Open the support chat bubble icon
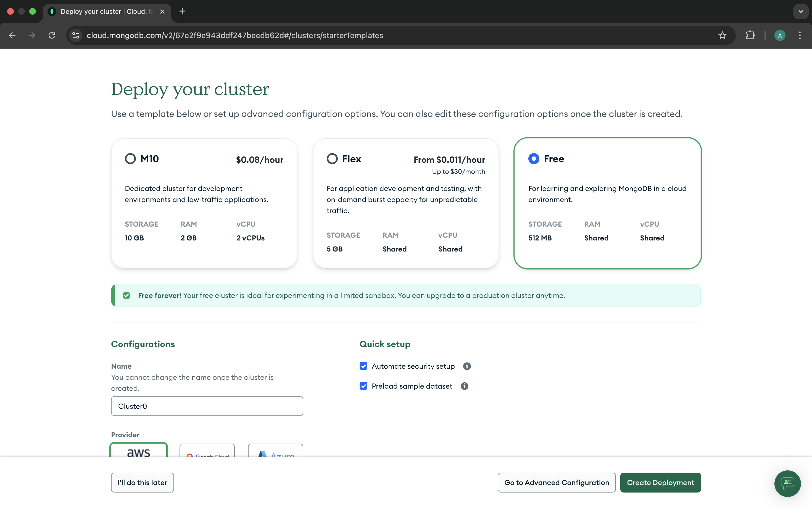Image resolution: width=812 pixels, height=508 pixels. 787,483
